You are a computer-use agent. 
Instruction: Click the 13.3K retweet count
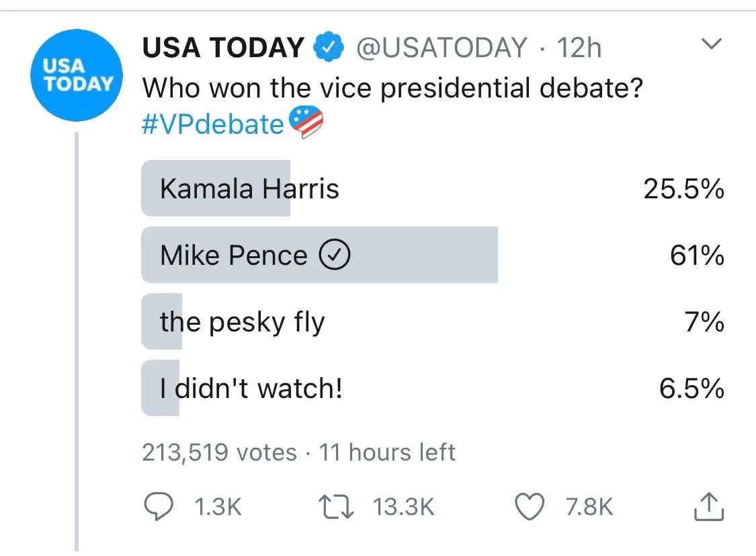404,508
